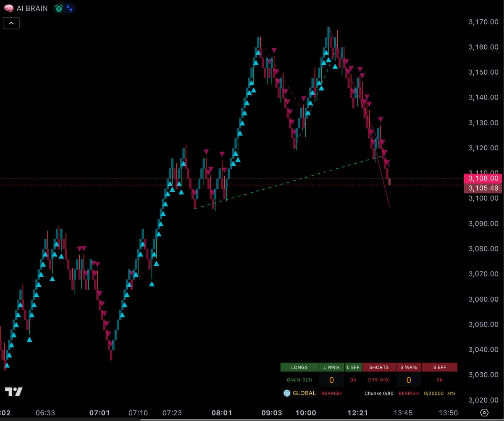This screenshot has width=504, height=421.
Task: Click the 07:23 time axis label
Action: (173, 413)
